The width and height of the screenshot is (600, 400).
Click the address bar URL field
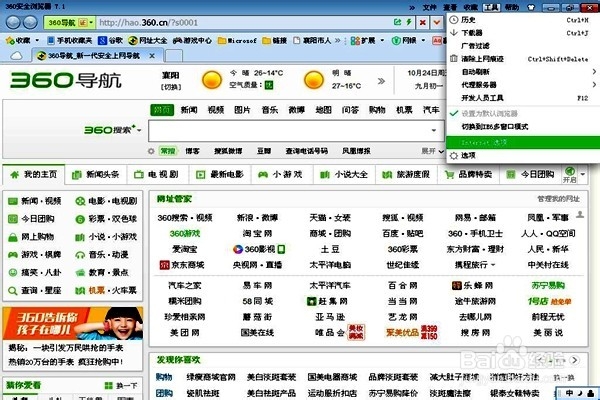243,23
